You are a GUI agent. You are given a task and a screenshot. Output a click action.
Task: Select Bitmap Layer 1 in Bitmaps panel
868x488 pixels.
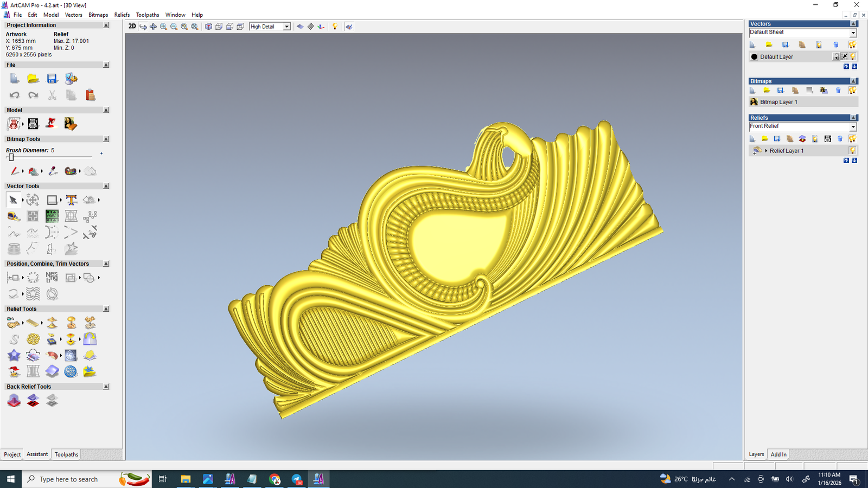[x=778, y=102]
